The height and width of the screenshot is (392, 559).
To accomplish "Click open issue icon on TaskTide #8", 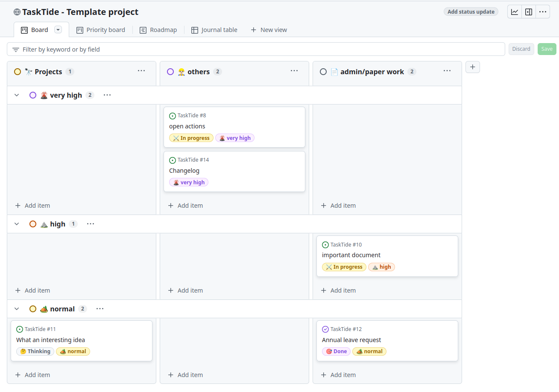I will click(x=173, y=116).
